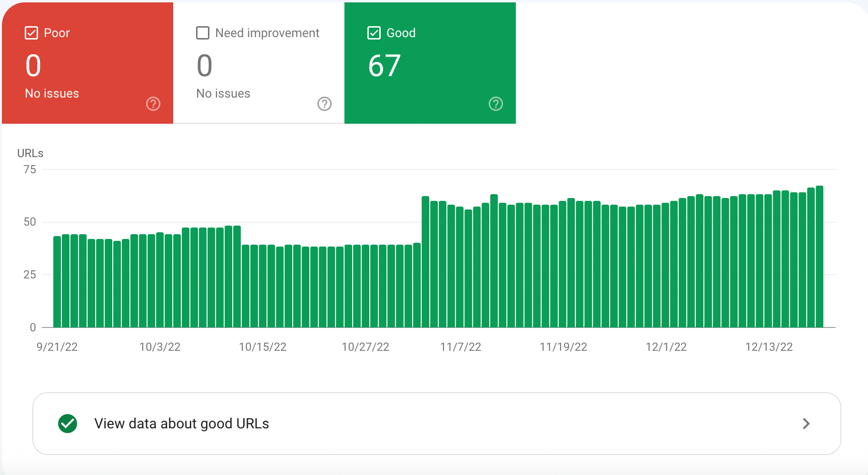Click the 12/13/22 date label
Screen dimensions: 868x475
click(x=769, y=347)
